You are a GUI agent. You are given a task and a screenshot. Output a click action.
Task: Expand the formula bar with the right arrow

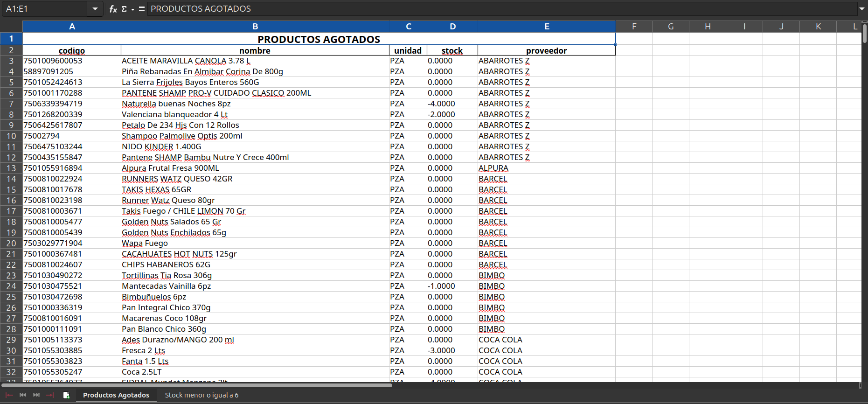(862, 9)
